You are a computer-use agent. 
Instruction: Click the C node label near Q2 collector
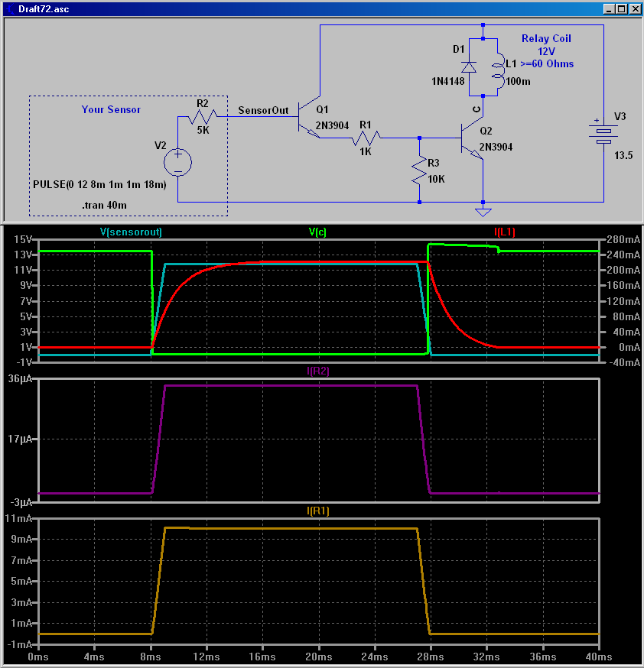476,109
